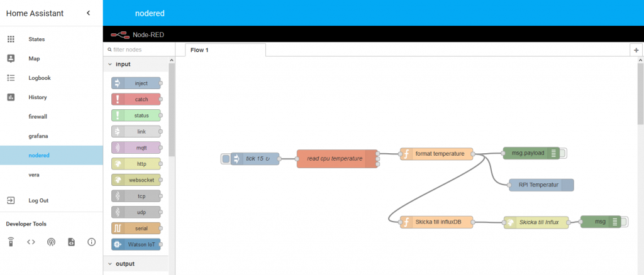The width and height of the screenshot is (644, 275).
Task: Open the template file developer tool
Action: click(x=71, y=242)
